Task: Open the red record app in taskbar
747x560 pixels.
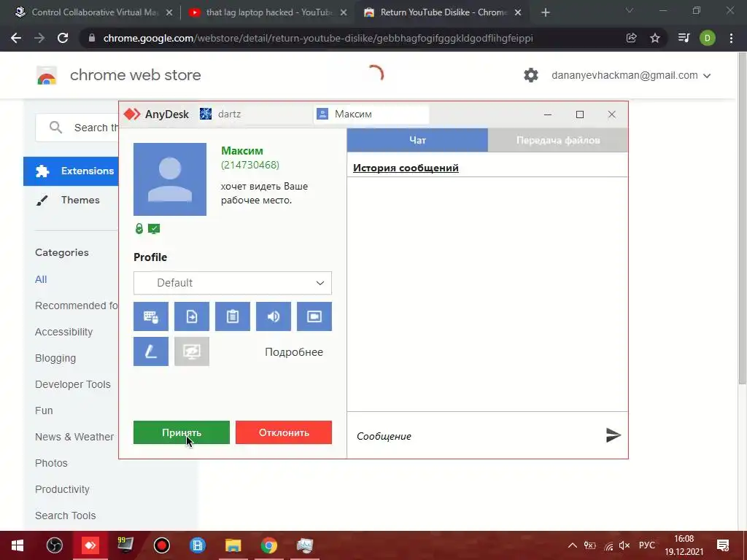Action: pyautogui.click(x=162, y=545)
